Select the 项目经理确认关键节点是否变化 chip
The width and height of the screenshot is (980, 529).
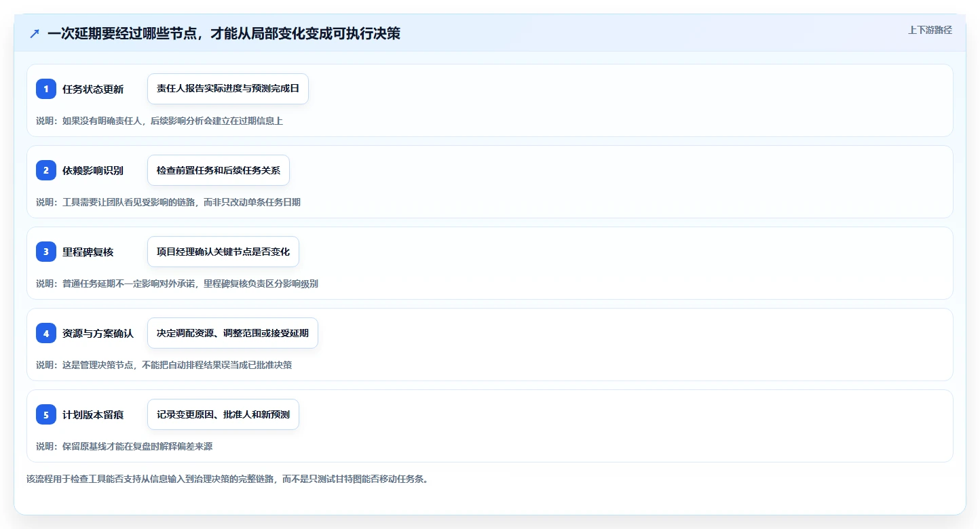coord(223,252)
